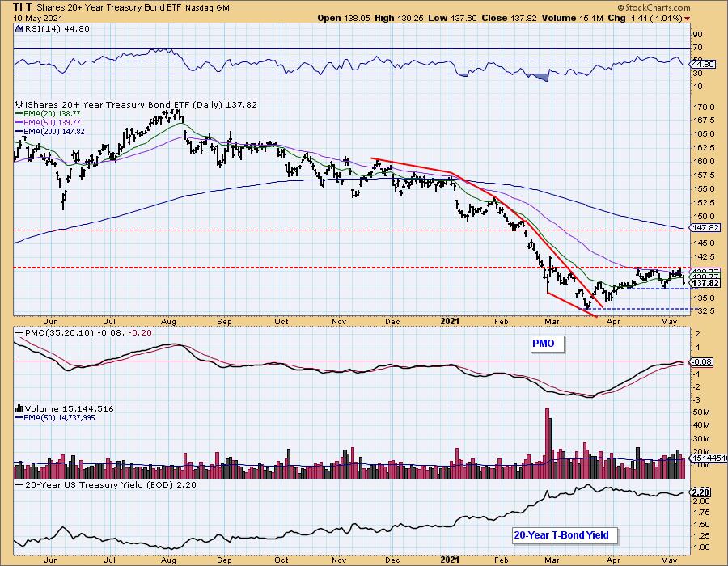This screenshot has height=566, width=728.
Task: Click the Volume 15.1M header value
Action: (x=572, y=18)
